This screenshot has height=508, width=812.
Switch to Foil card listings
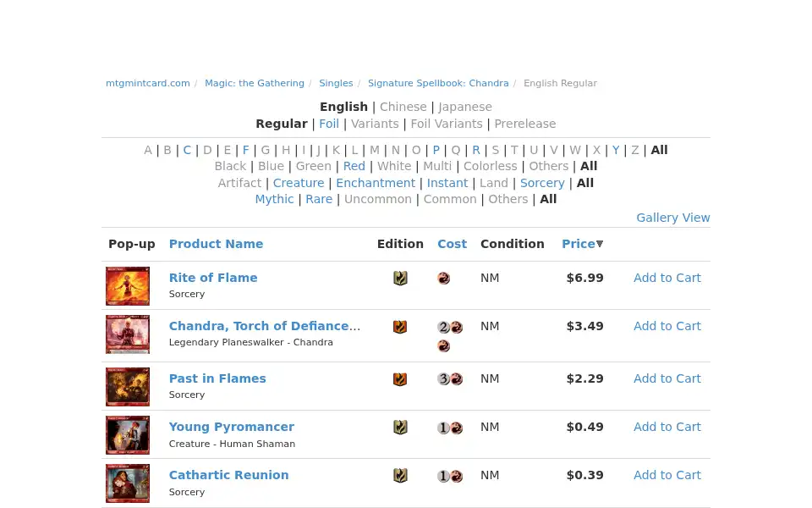coord(329,124)
